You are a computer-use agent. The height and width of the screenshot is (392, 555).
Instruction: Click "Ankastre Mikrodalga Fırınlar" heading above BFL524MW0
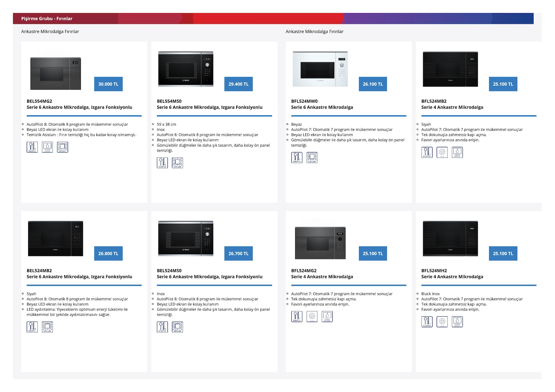tap(315, 32)
